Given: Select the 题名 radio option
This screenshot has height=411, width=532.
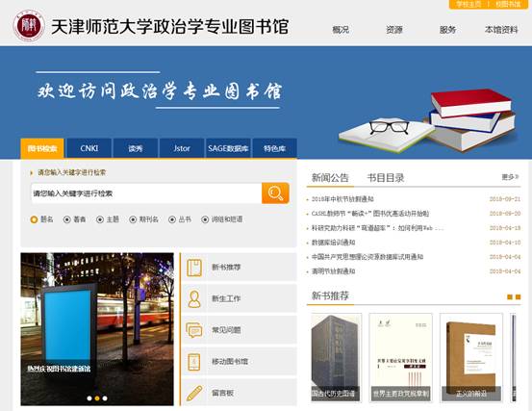Looking at the screenshot, I should (x=34, y=219).
